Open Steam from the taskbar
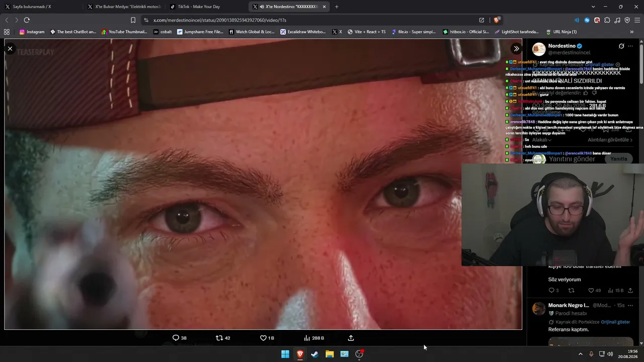 [314, 354]
